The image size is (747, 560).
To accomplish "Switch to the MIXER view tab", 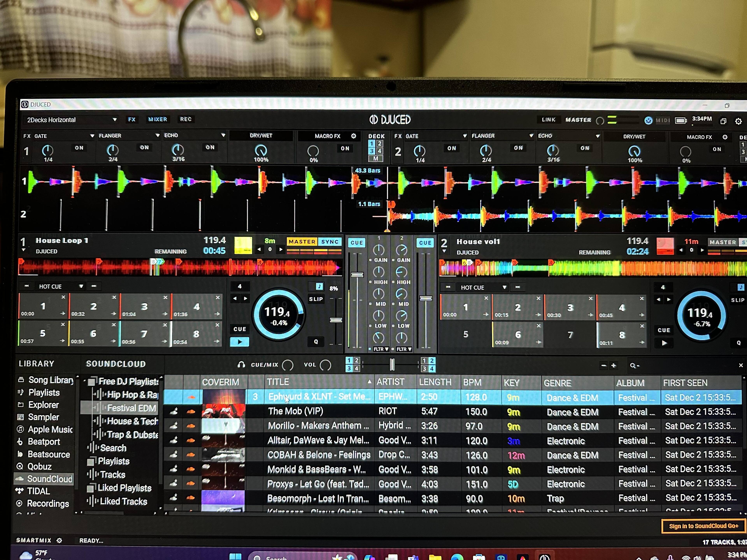I will coord(157,120).
